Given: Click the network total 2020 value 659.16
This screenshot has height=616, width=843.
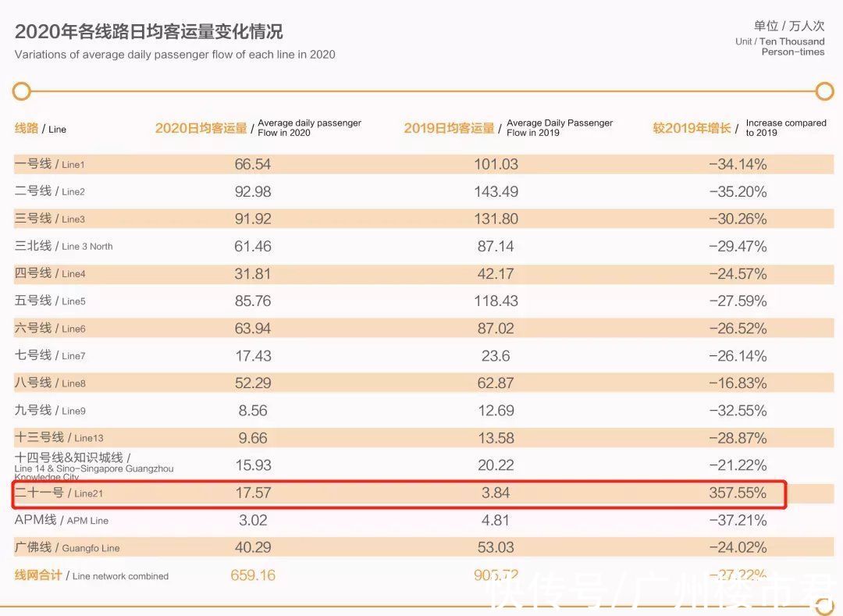Looking at the screenshot, I should (253, 575).
